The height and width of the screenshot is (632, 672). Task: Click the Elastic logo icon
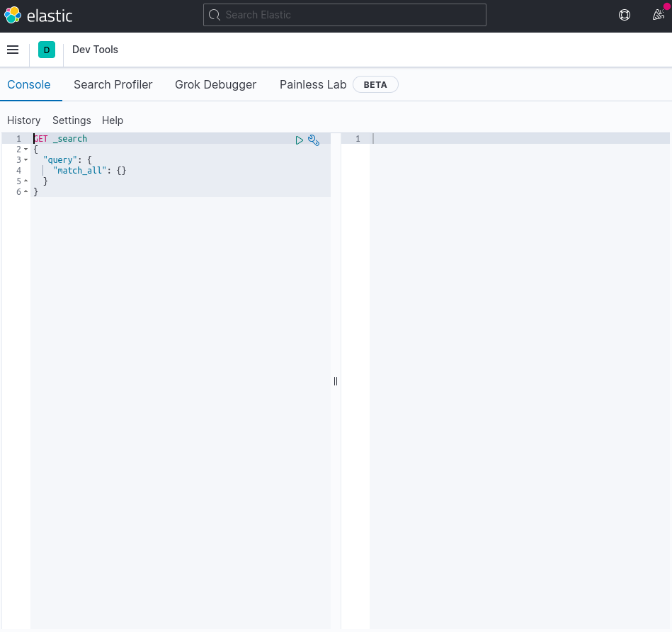click(x=13, y=15)
